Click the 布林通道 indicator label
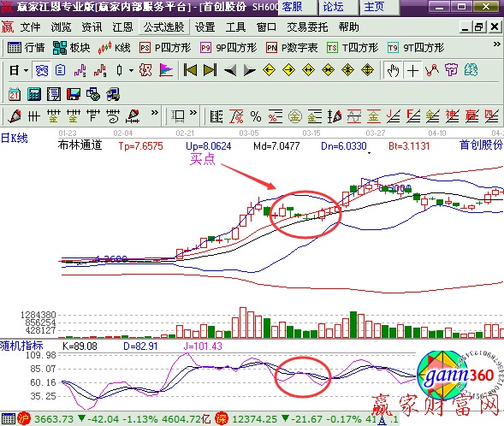504x426 pixels. [80, 145]
